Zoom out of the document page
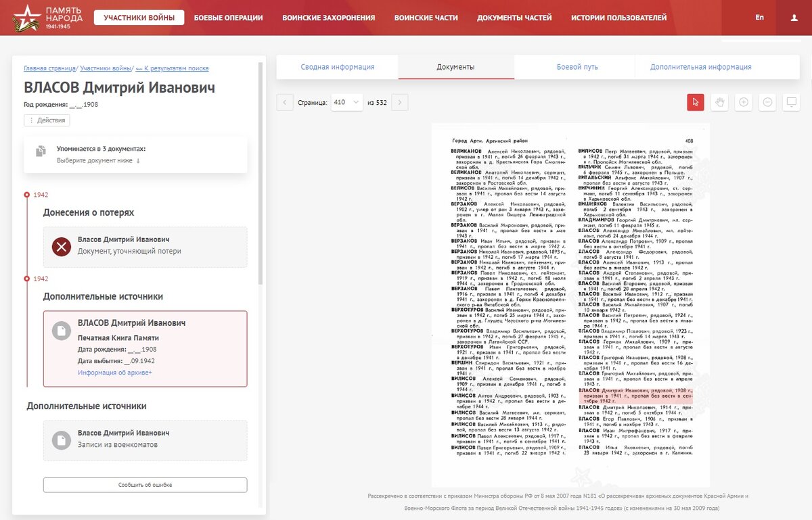 (767, 102)
